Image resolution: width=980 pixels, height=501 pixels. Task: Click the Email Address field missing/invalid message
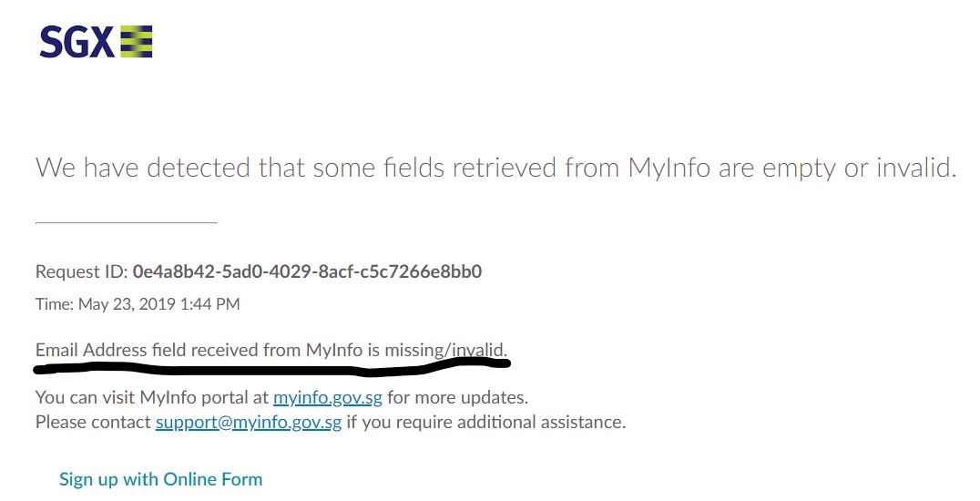[271, 350]
